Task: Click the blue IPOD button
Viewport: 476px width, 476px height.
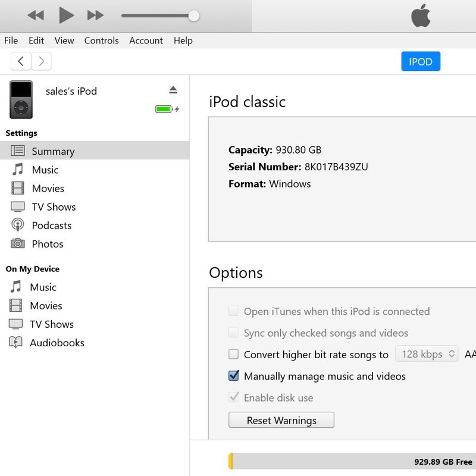Action: [421, 61]
